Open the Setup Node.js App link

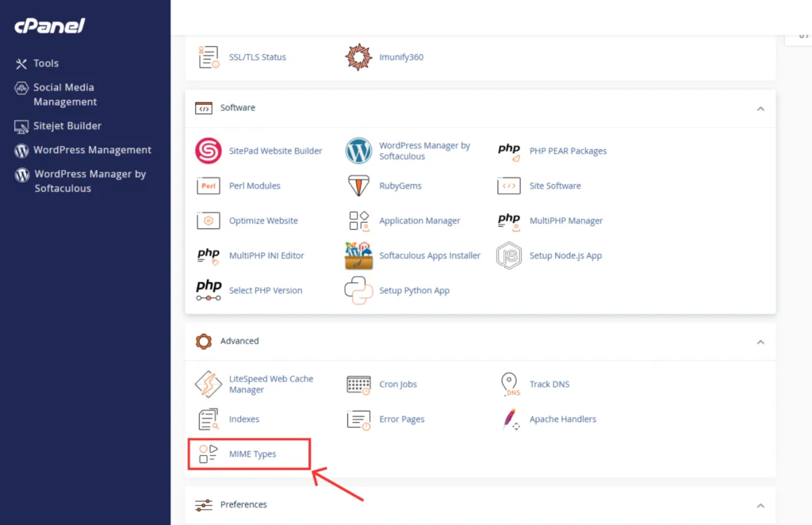click(565, 255)
